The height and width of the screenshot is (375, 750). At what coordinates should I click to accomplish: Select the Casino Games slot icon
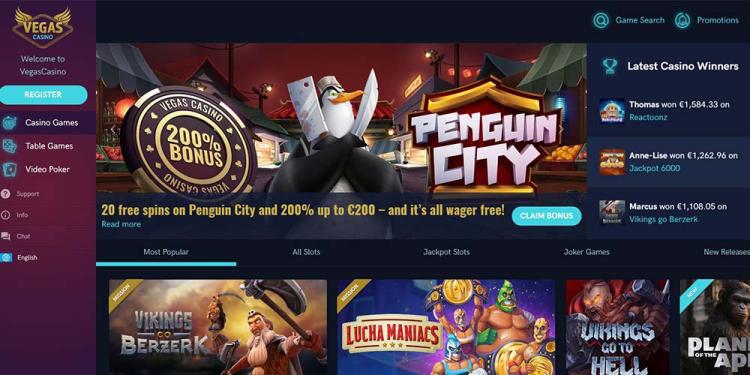point(9,123)
